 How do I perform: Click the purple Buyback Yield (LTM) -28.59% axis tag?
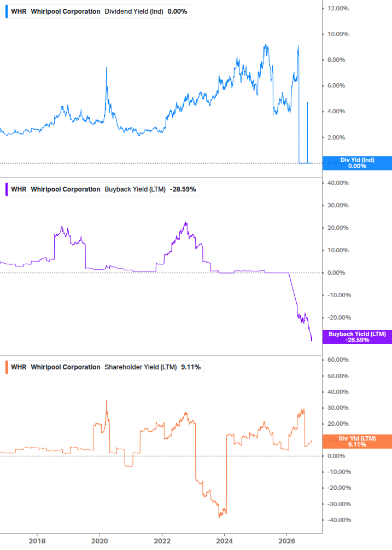coord(357,337)
